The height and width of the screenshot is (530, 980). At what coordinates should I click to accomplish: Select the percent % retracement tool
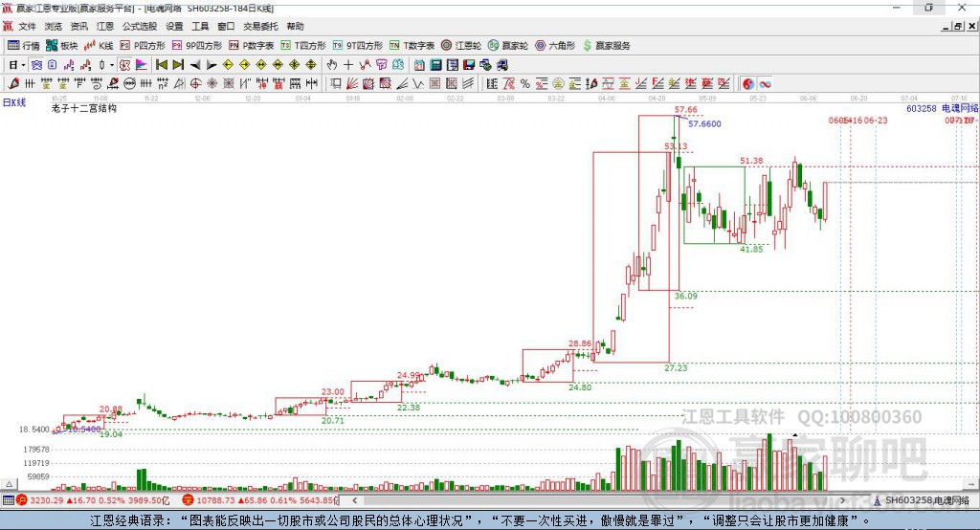point(525,84)
